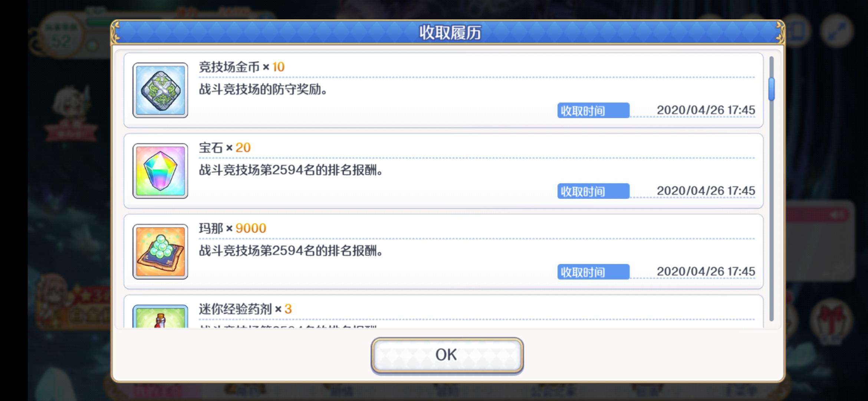Click the rainbow jewel item icon
Screen dimensions: 868x401
(x=160, y=171)
